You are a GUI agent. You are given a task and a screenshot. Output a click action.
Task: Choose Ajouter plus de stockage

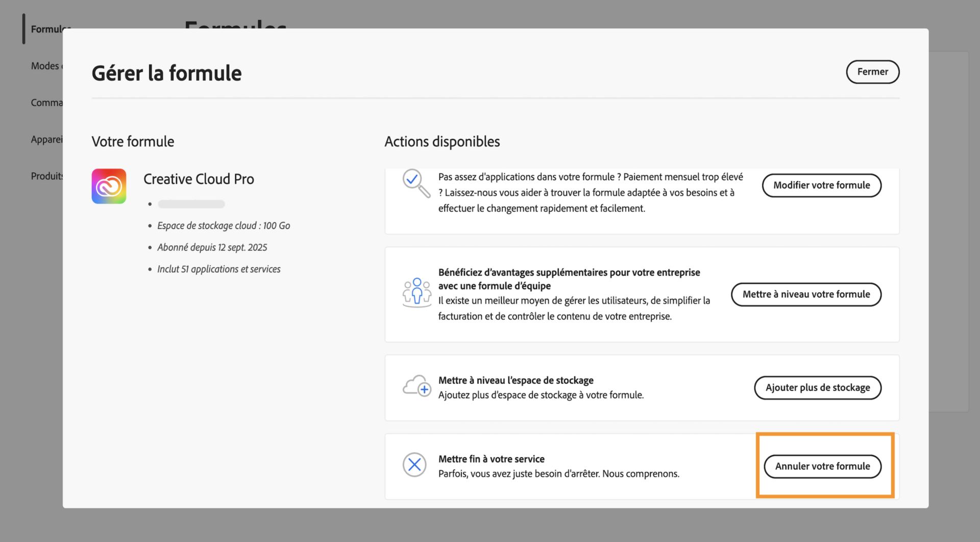click(817, 388)
